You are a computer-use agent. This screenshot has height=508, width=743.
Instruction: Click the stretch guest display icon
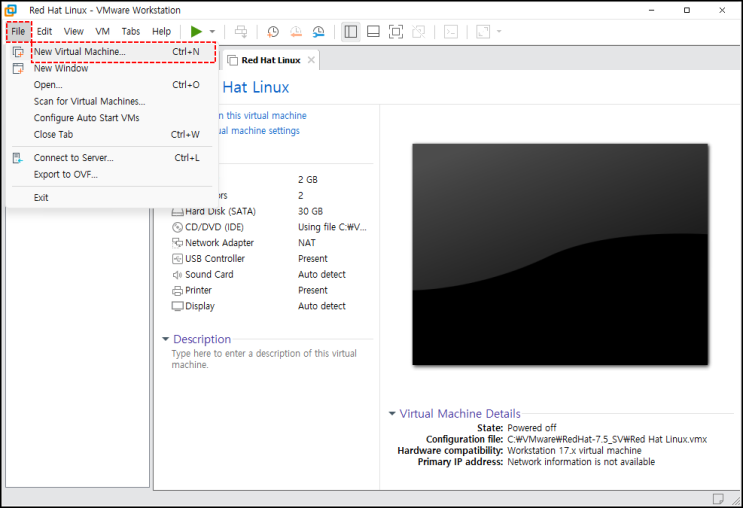pos(483,32)
